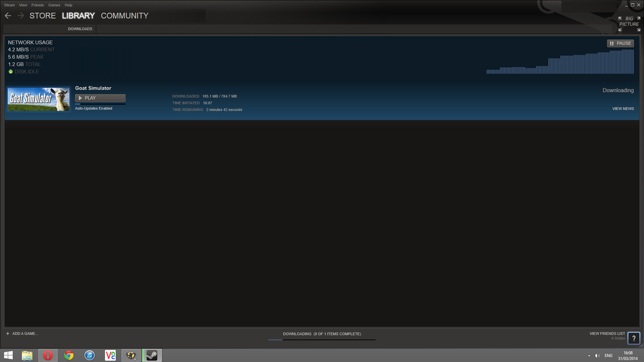644x362 pixels.
Task: Click the plus icon by Add a Game
Action: (x=7, y=334)
